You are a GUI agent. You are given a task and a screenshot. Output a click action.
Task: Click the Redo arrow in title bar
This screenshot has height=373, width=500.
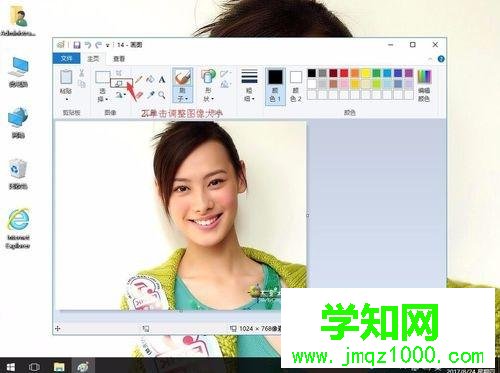pos(98,45)
